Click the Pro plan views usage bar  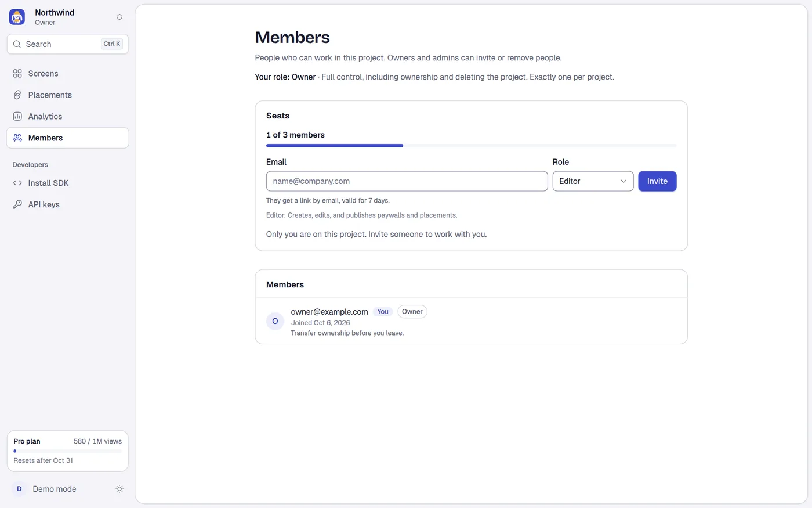(67, 451)
